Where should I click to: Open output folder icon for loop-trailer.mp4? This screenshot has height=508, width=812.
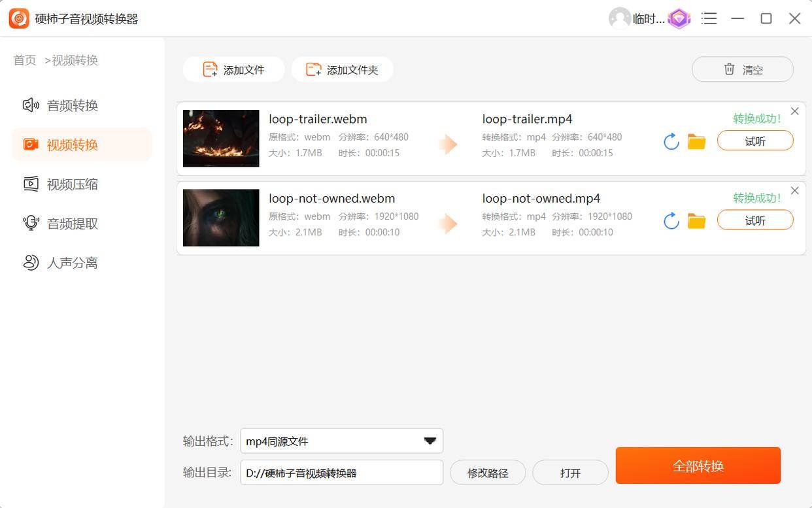pyautogui.click(x=696, y=141)
